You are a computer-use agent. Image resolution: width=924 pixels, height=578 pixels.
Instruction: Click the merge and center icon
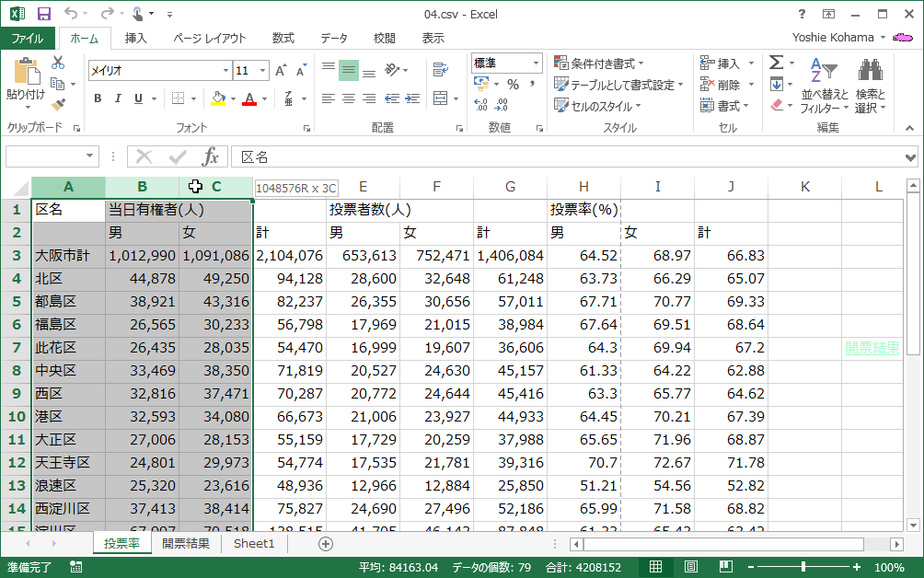point(440,98)
